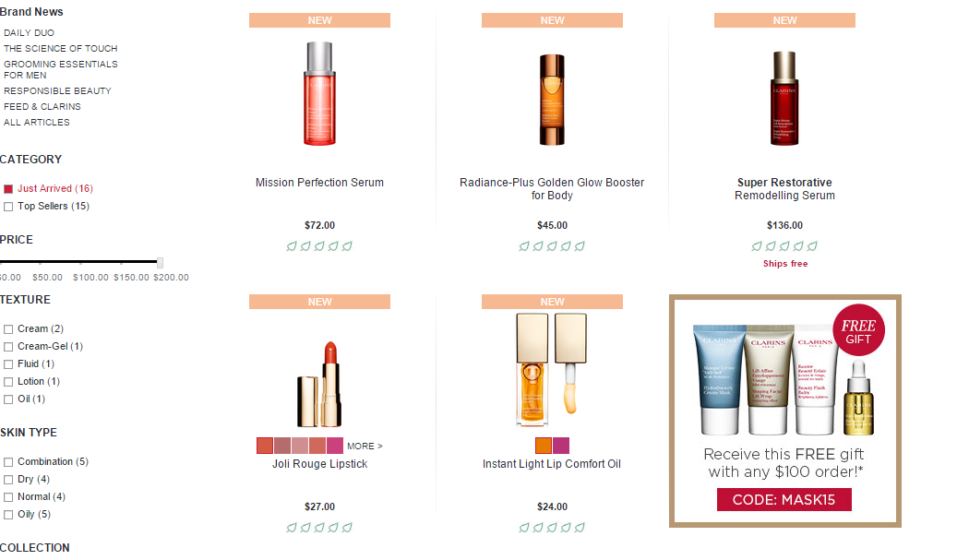Open the Daily Duo brand news article
The image size is (957, 560).
29,33
